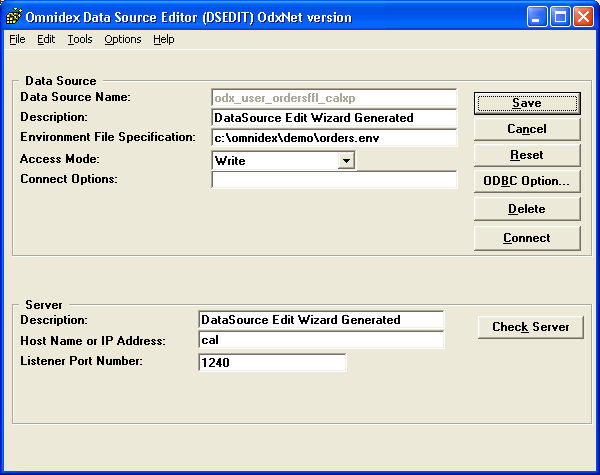Click the Host Name or IP Address field
Screen dimensions: 600x475
321,340
